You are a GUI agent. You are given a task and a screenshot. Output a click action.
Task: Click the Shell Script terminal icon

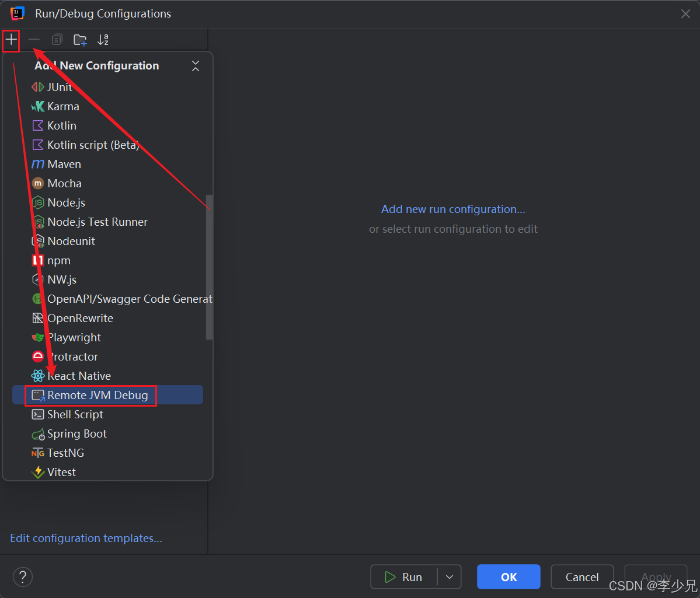point(38,415)
